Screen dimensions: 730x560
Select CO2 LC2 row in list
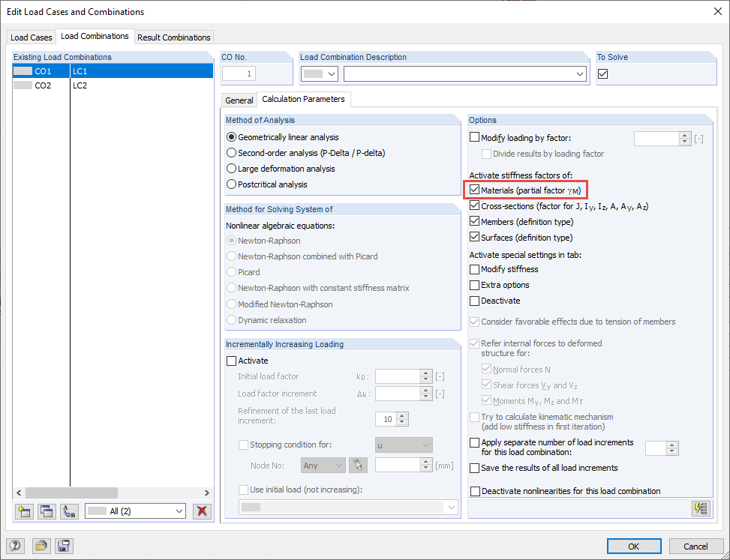113,85
